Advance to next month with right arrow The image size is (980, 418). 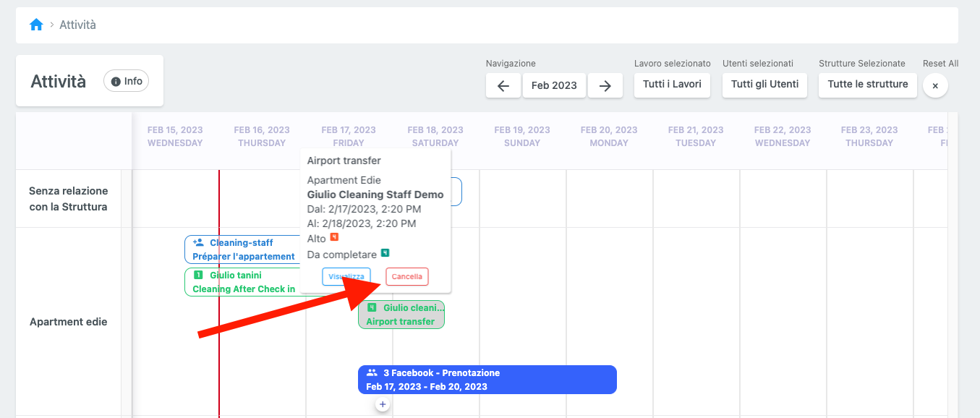tap(605, 85)
